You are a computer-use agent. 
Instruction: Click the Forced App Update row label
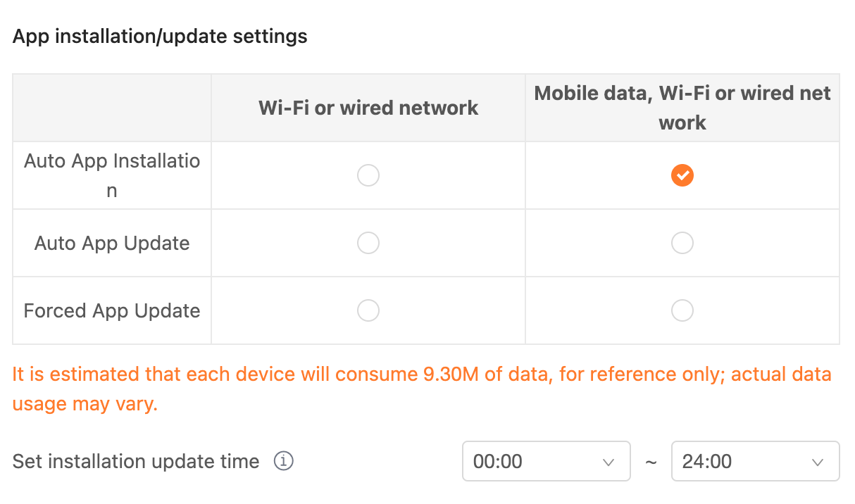pyautogui.click(x=112, y=310)
